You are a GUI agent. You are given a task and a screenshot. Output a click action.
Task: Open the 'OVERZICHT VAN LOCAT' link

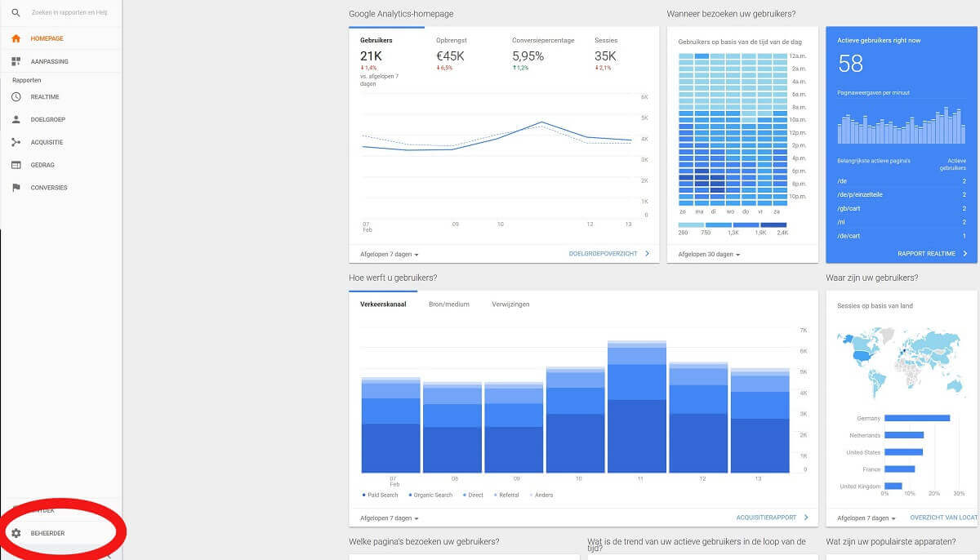point(944,518)
